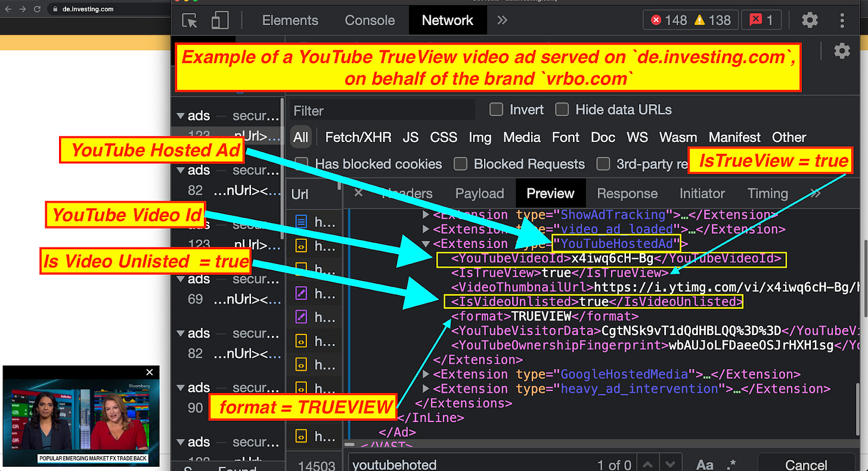Click the browser back arrow

[x=8, y=9]
